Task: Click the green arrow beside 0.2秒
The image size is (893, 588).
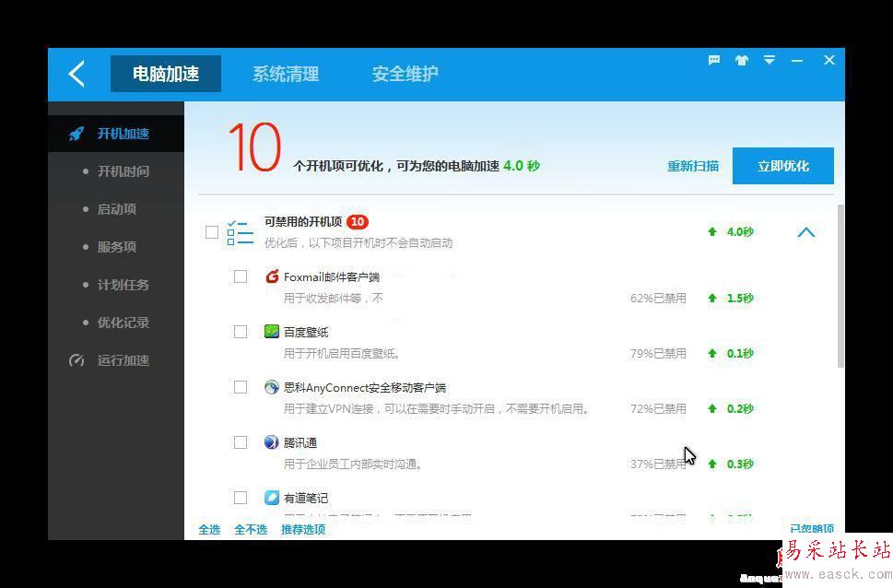Action: (711, 408)
